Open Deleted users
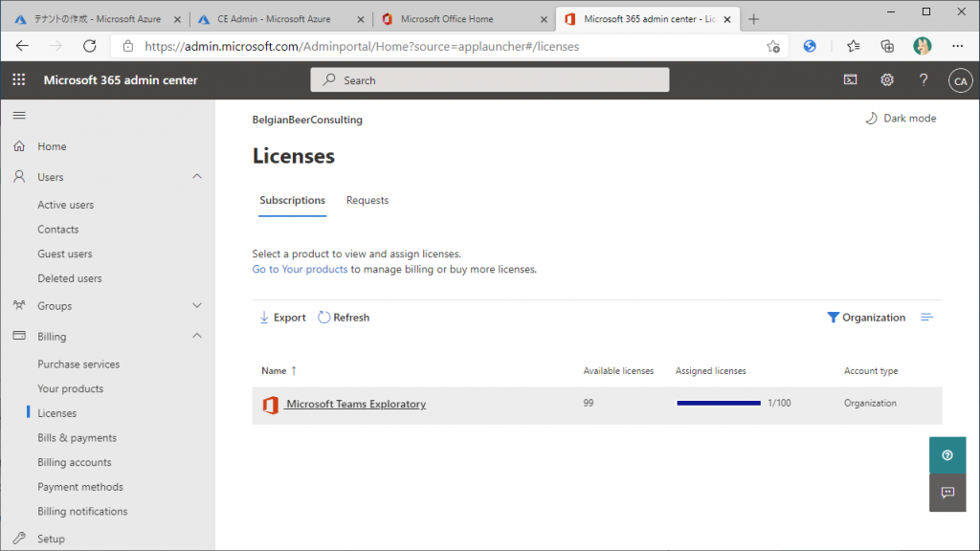 [x=69, y=278]
